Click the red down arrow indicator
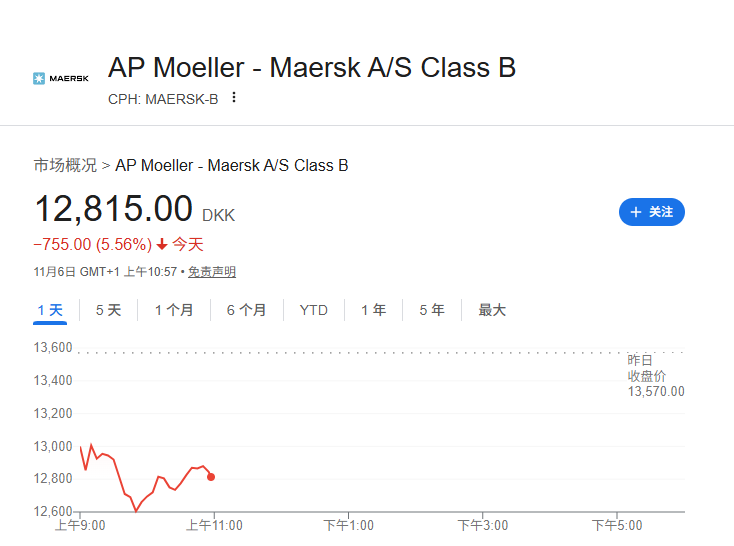This screenshot has height=546, width=734. [162, 244]
